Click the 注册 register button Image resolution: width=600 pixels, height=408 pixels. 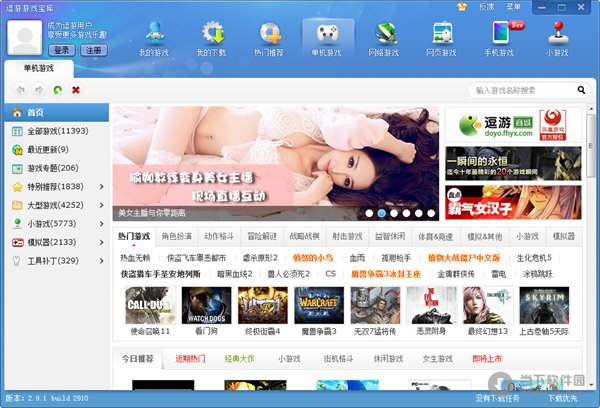point(91,49)
